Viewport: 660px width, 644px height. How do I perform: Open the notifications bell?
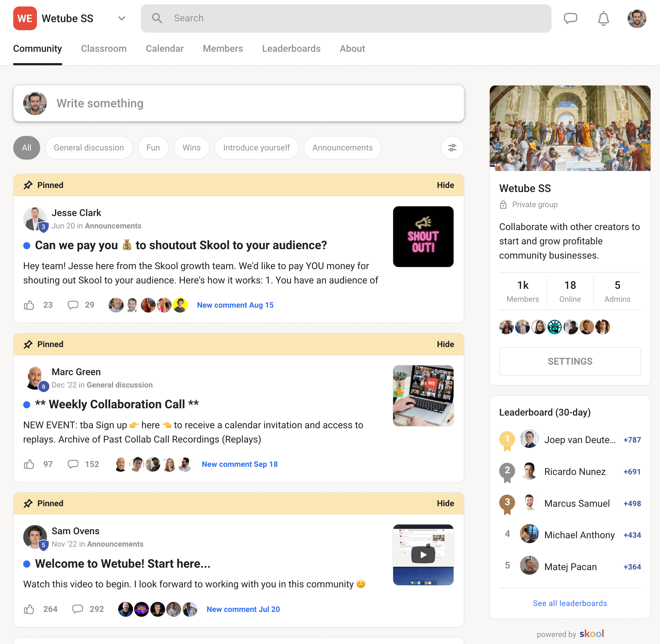click(x=603, y=18)
